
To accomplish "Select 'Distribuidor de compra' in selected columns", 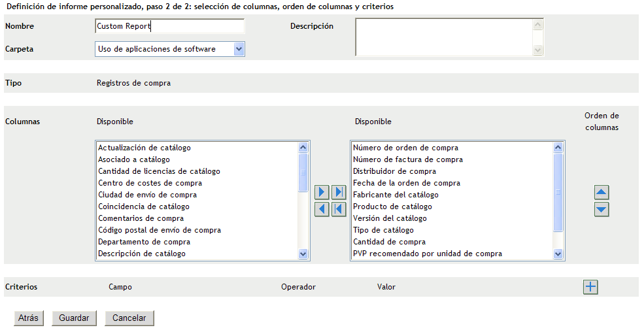I will (x=394, y=171).
